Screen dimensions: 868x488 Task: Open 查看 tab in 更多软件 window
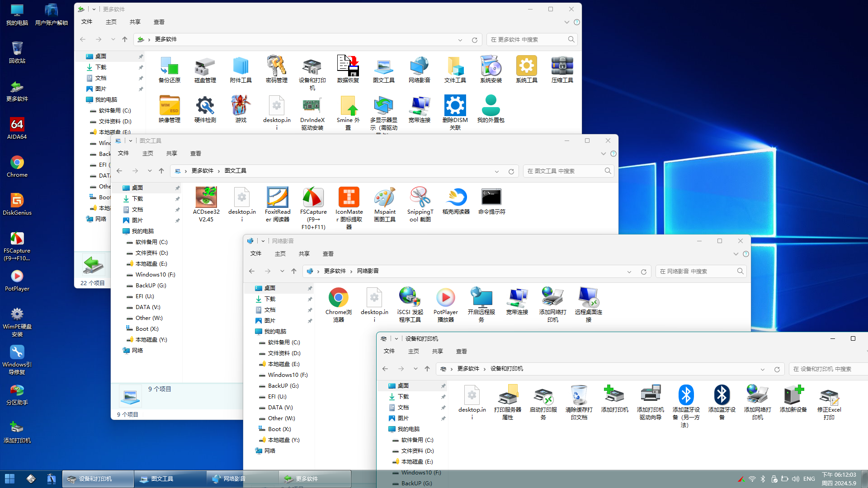tap(159, 22)
